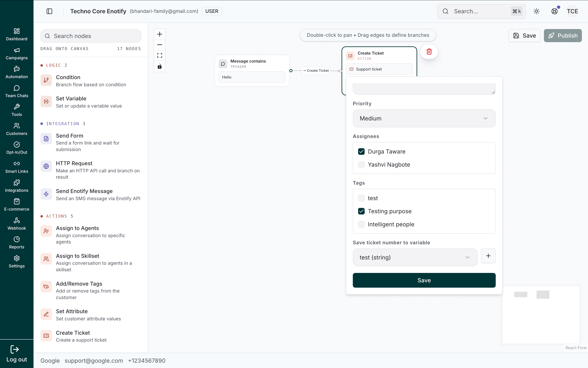
Task: Open the help lifebuoy icon
Action: [x=555, y=11]
